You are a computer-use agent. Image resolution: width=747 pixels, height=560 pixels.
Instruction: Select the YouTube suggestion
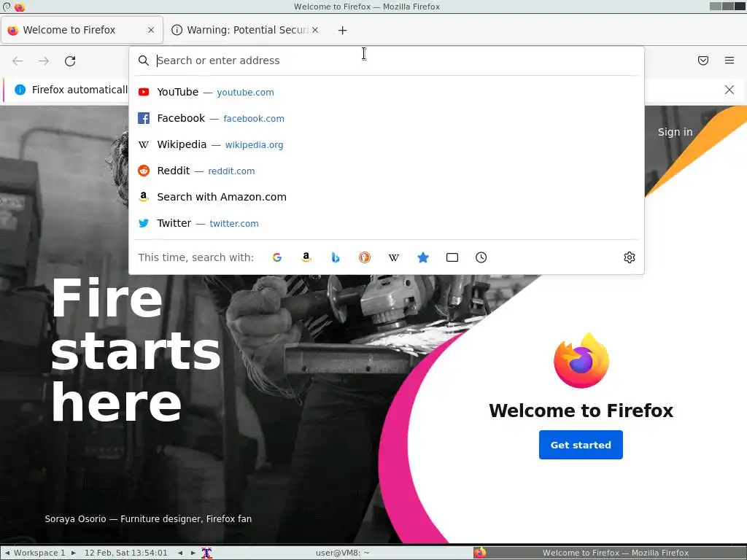387,92
